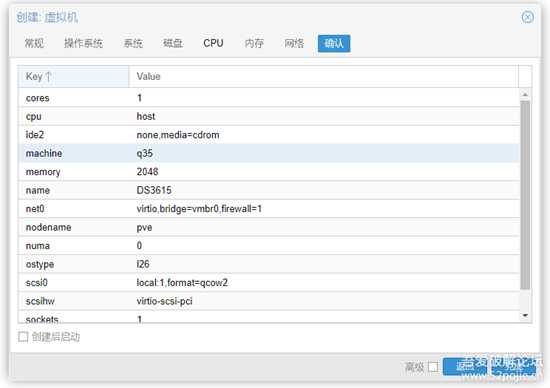This screenshot has height=388, width=550.
Task: Click the virtio,bridge=vmbr0,firewall=1 value
Action: (x=199, y=209)
